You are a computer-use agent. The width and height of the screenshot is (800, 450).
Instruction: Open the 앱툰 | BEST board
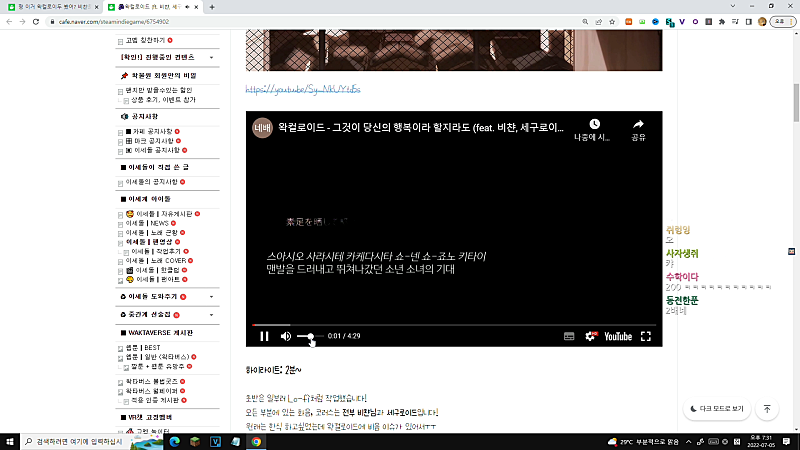(143, 348)
